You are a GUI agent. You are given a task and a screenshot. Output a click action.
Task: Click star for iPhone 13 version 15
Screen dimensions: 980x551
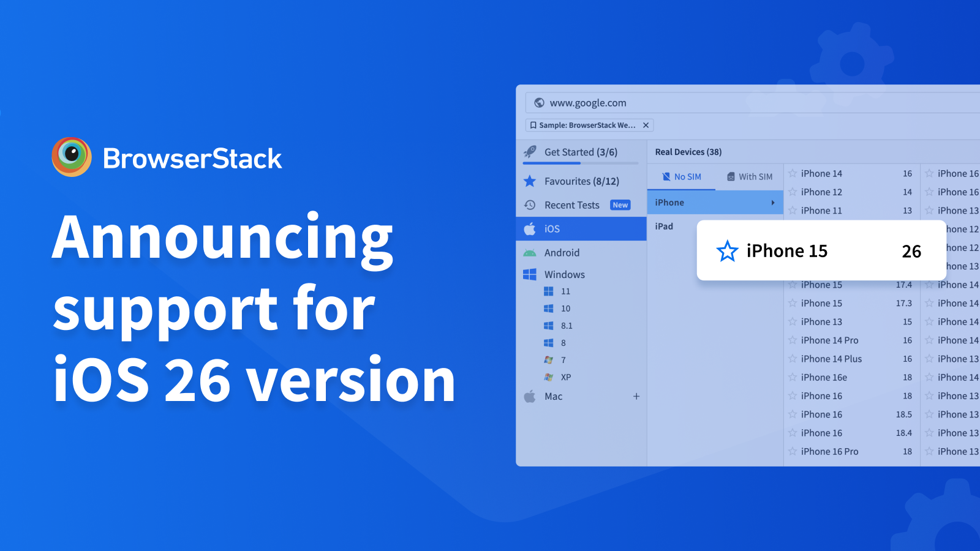tap(793, 321)
